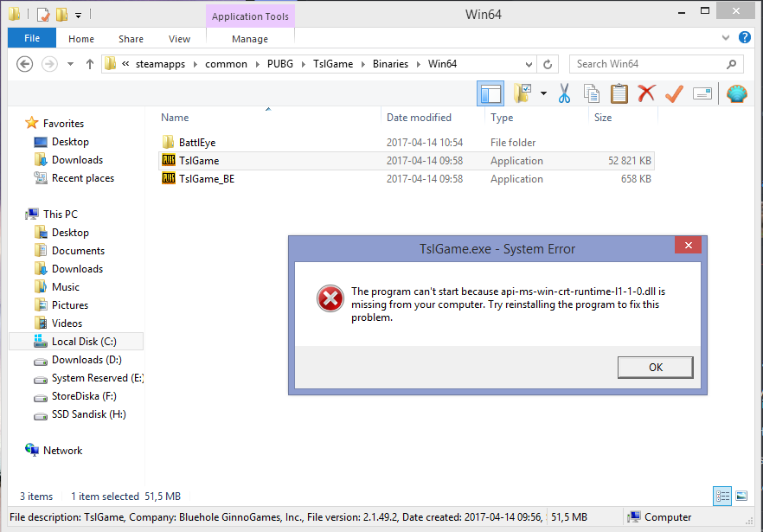This screenshot has width=763, height=532.
Task: Select This PC in navigation pane
Action: pyautogui.click(x=61, y=215)
